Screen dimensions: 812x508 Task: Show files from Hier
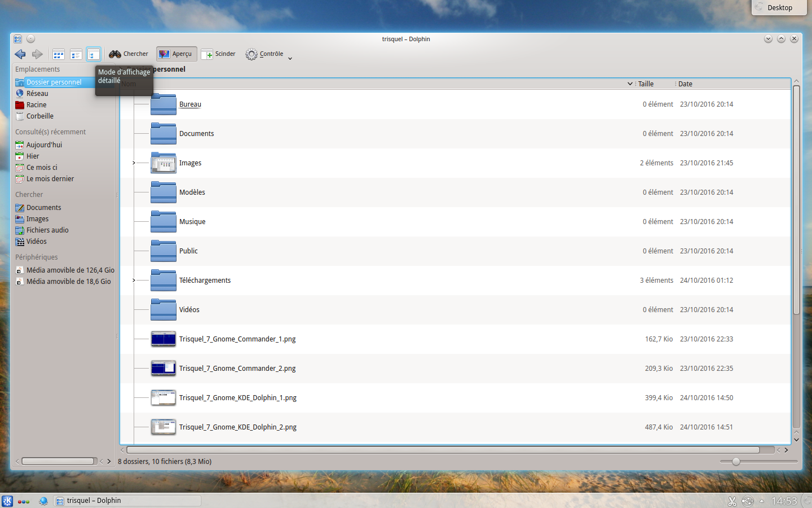[x=33, y=156]
